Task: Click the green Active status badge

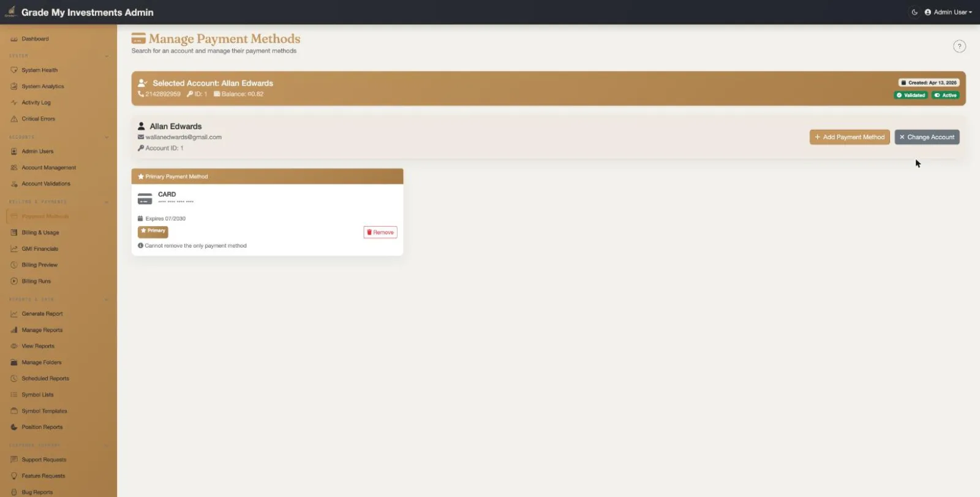Action: 946,96
